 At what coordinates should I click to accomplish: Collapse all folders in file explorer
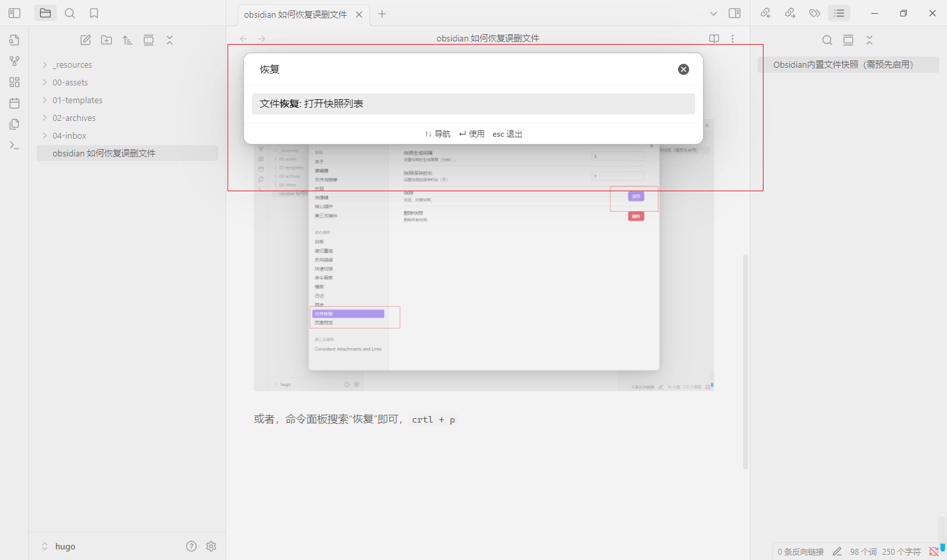tap(170, 40)
